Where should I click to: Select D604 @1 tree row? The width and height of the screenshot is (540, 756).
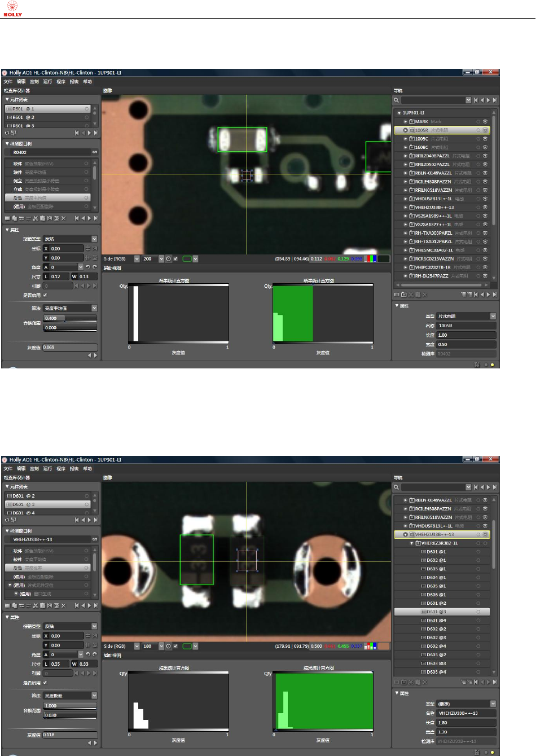coord(442,578)
